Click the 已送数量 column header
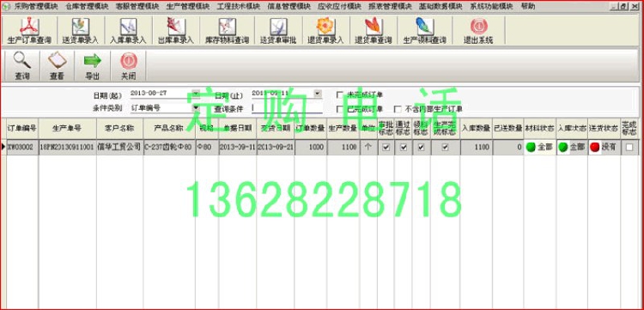This screenshot has width=644, height=310. click(508, 129)
